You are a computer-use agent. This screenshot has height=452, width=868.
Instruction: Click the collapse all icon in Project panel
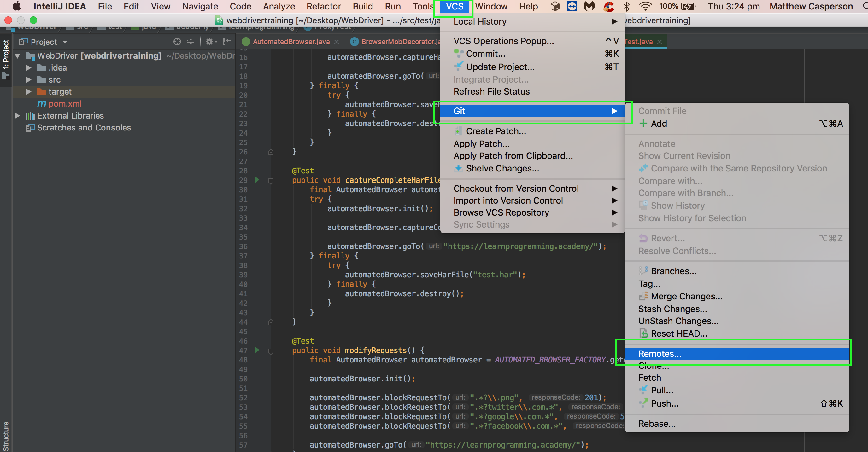click(x=191, y=42)
